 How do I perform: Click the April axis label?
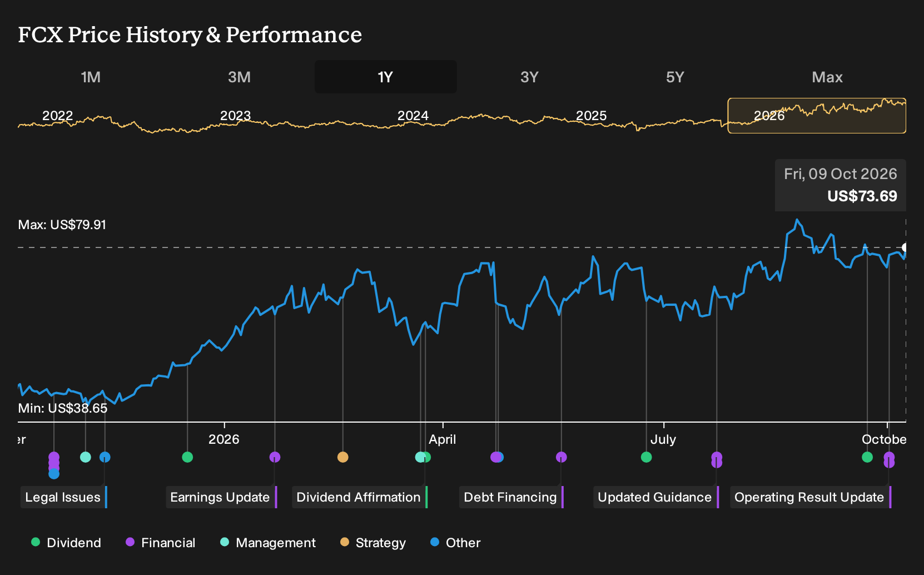(443, 439)
